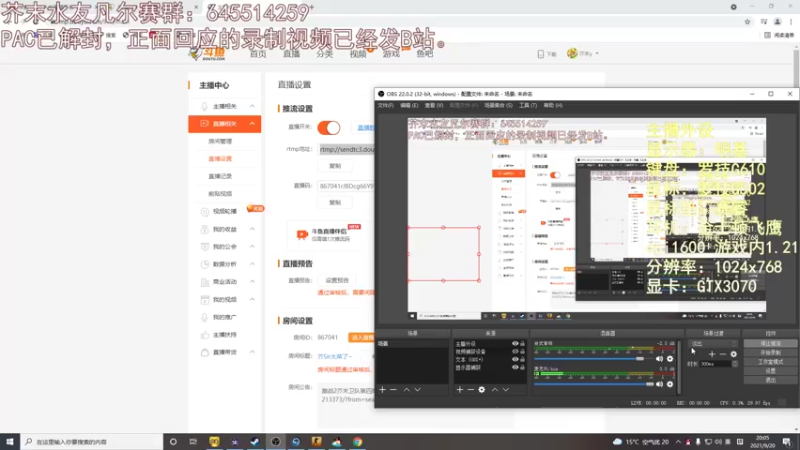This screenshot has height=450, width=800.
Task: Open OBS 编辑(E) menu
Action: [409, 106]
